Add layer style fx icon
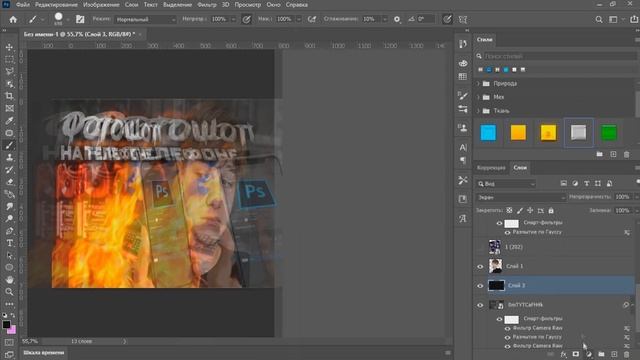The image size is (640, 360). point(563,354)
